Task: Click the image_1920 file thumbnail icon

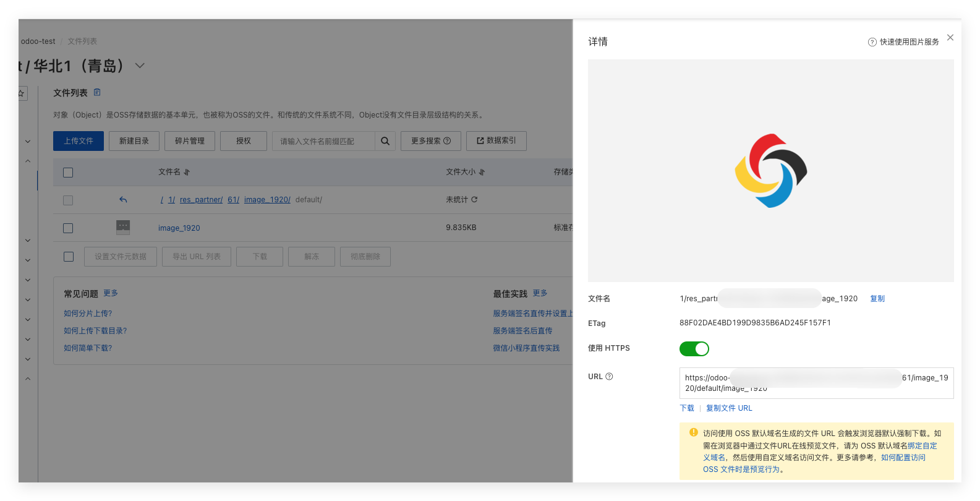Action: (123, 228)
